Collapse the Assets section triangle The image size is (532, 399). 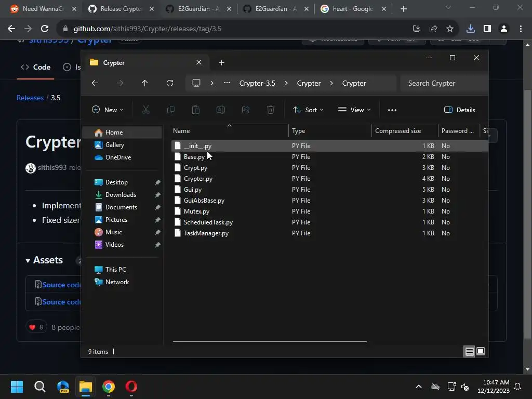click(x=28, y=261)
